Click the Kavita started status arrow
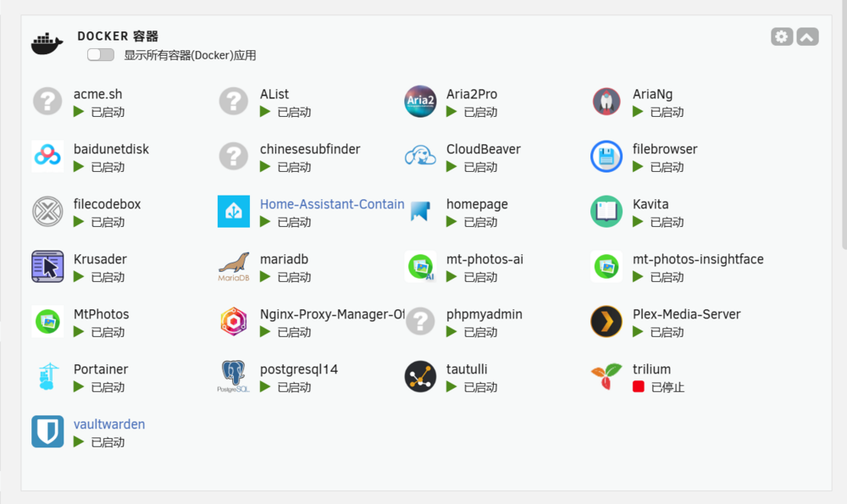Viewport: 847px width, 504px height. pos(638,221)
